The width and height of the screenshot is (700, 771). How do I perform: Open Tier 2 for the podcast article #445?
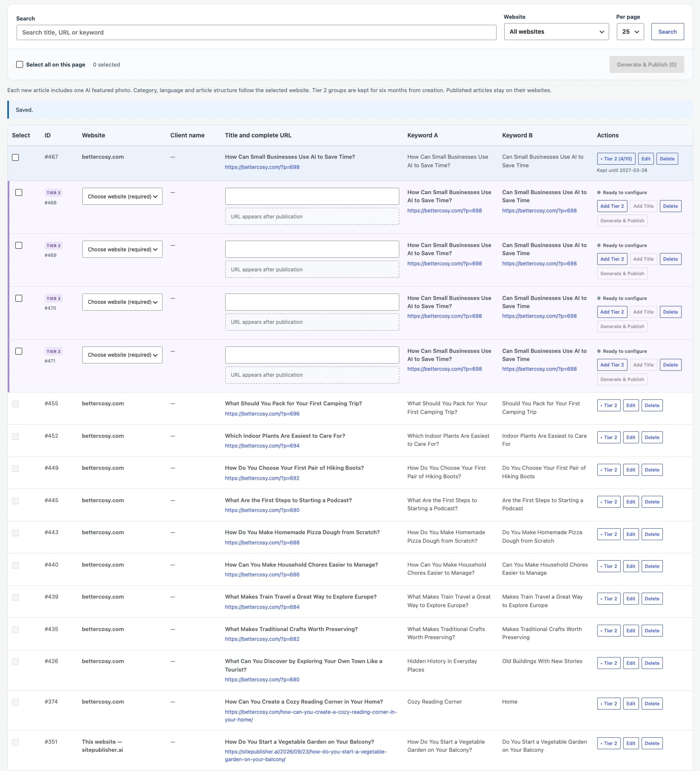[609, 502]
